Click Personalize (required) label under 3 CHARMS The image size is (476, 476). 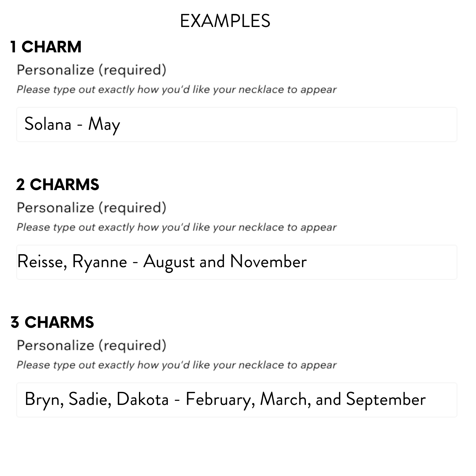[x=91, y=345]
